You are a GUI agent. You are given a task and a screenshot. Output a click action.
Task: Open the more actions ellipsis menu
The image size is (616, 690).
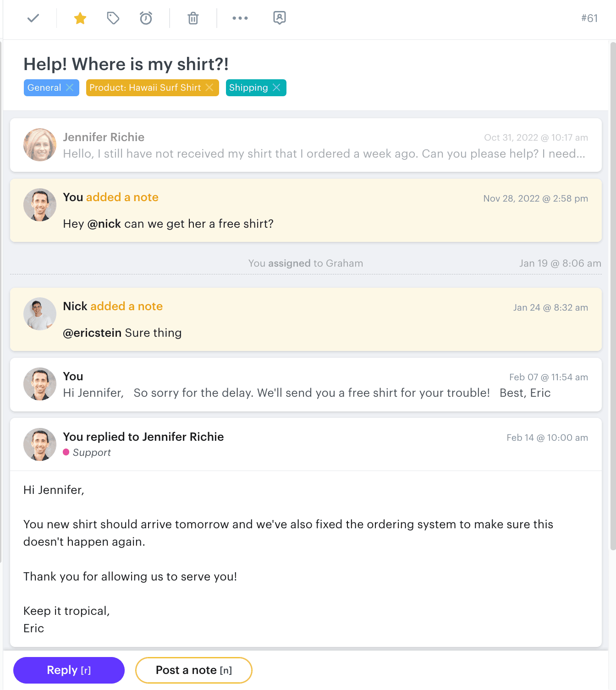click(x=240, y=18)
